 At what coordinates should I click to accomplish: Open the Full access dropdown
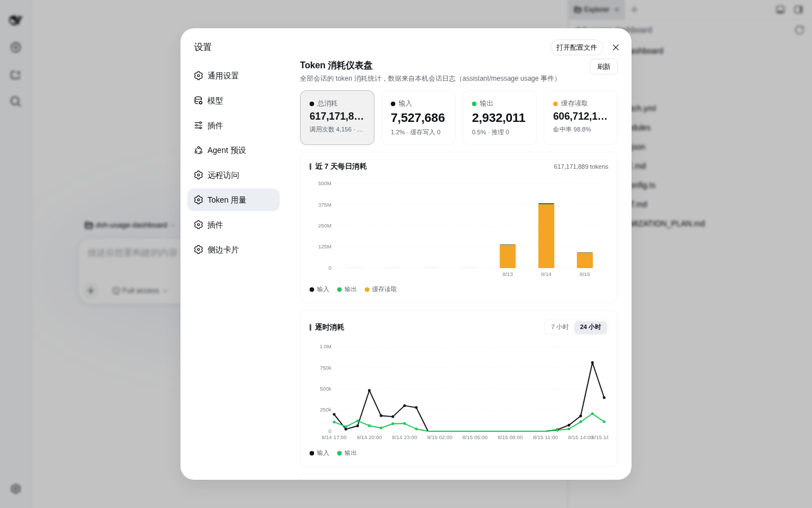coord(140,291)
